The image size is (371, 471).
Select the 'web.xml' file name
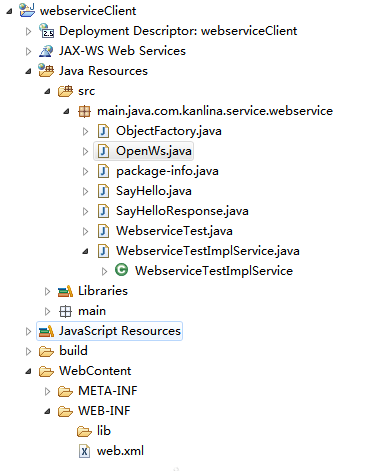click(x=120, y=451)
